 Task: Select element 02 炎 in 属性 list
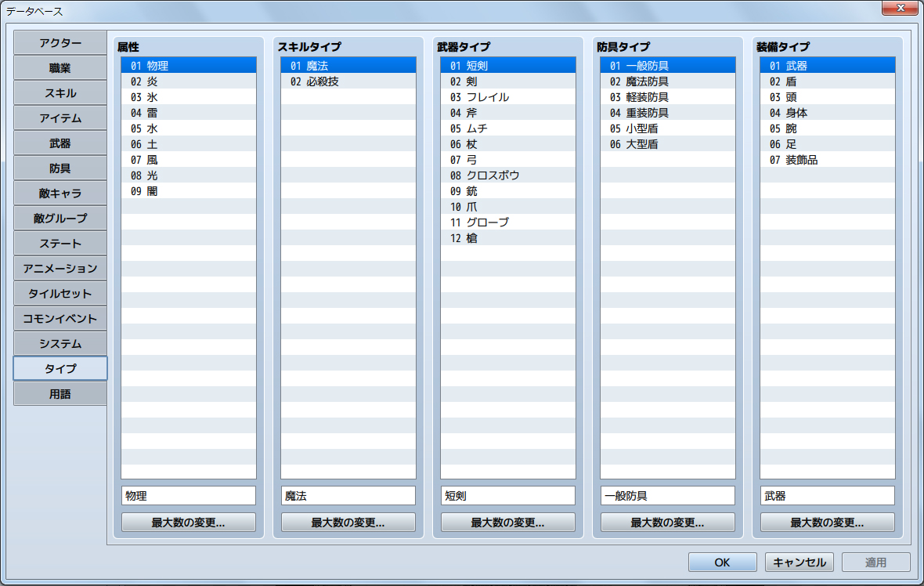(x=189, y=81)
